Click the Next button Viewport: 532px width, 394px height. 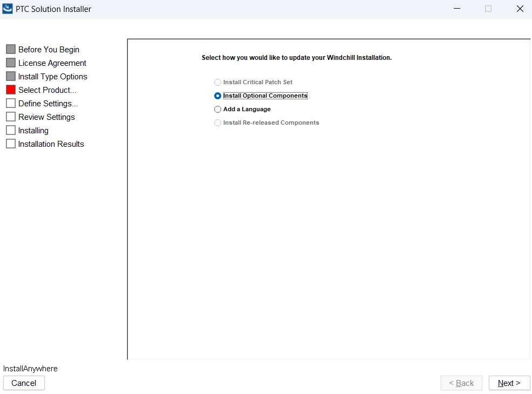[x=509, y=383]
